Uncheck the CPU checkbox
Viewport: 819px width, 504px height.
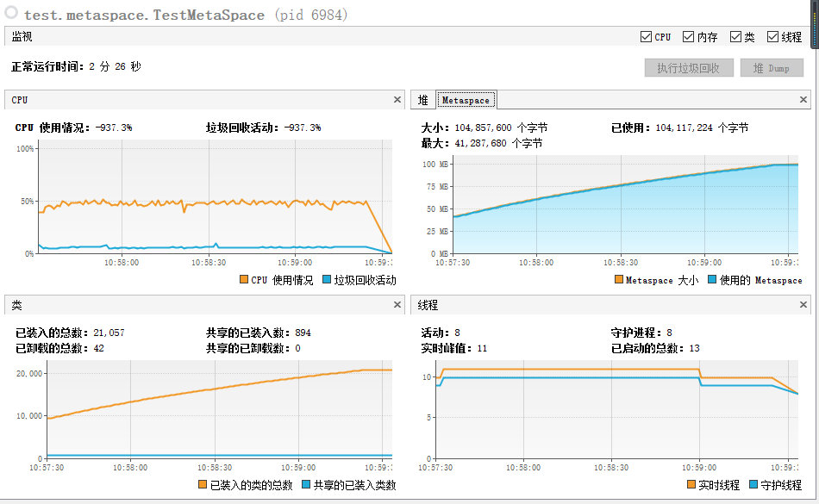point(646,36)
